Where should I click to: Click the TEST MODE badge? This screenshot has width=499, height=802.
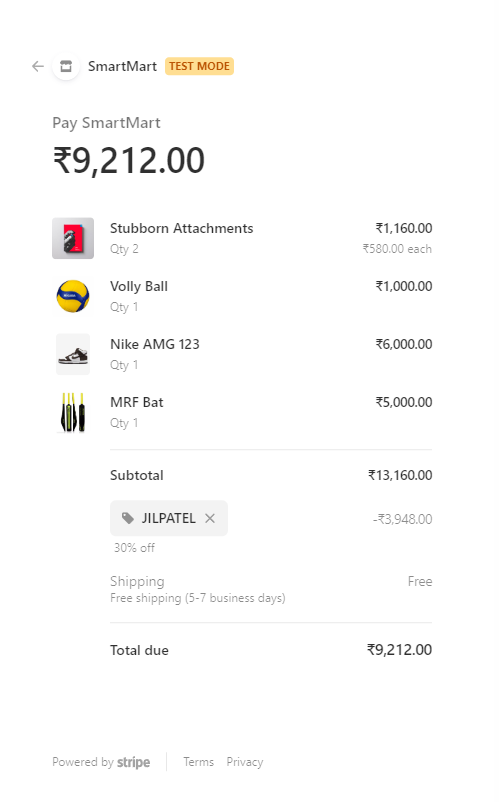tap(199, 66)
